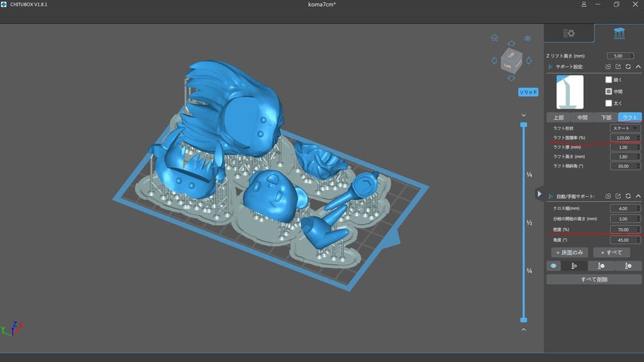Select the add support tool icon

coord(574,266)
